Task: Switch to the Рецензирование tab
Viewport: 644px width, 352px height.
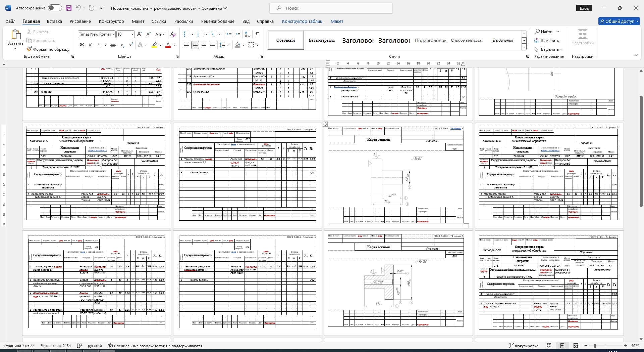Action: [x=217, y=21]
